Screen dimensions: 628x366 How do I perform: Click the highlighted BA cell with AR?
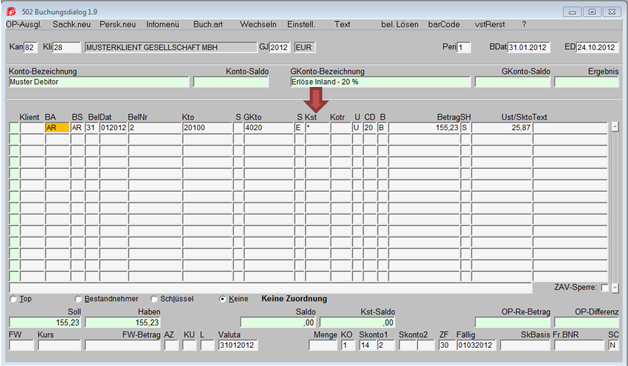tap(57, 128)
